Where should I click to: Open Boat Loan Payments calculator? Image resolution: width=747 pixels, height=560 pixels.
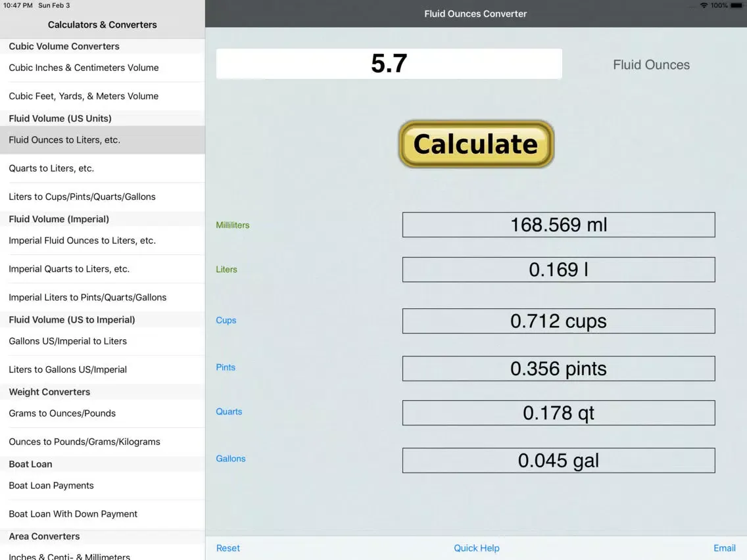point(103,486)
